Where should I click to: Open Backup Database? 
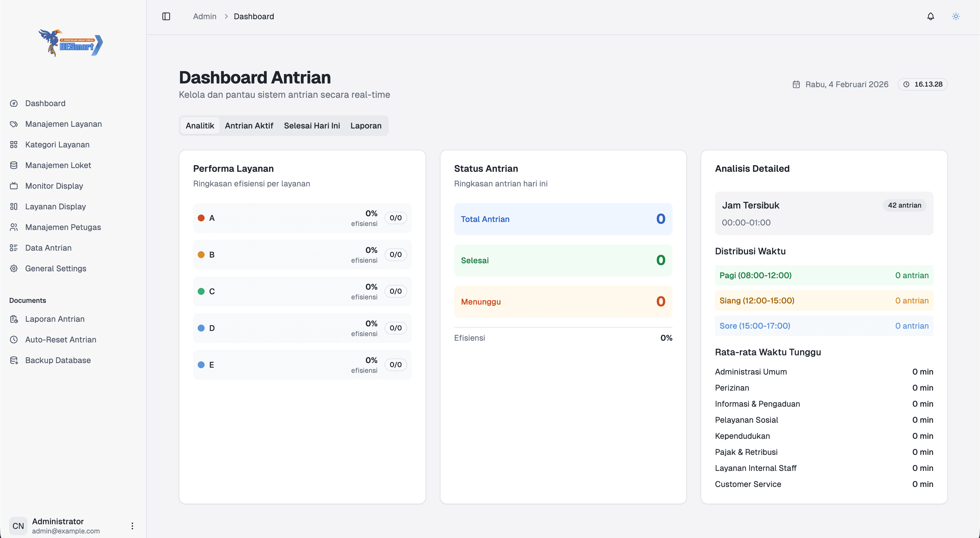57,360
